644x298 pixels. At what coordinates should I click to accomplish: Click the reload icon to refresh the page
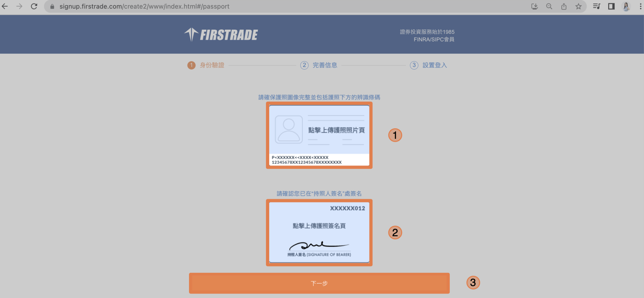(34, 6)
